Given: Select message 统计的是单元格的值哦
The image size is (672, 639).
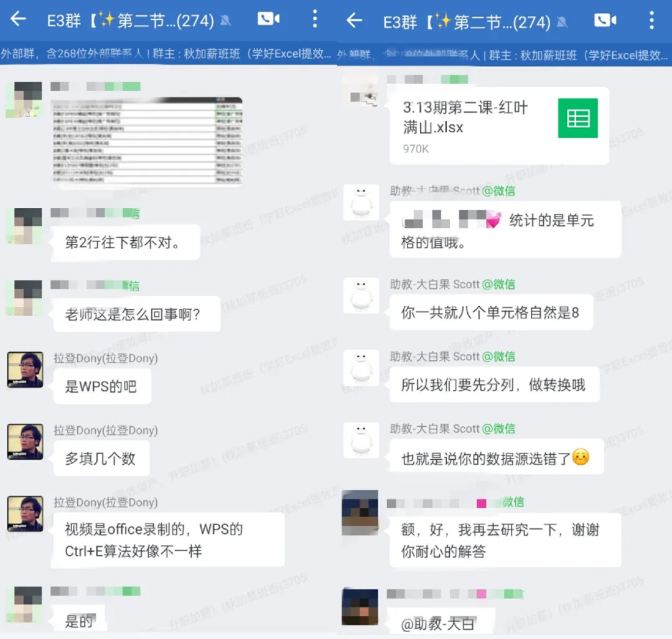Looking at the screenshot, I should click(505, 230).
